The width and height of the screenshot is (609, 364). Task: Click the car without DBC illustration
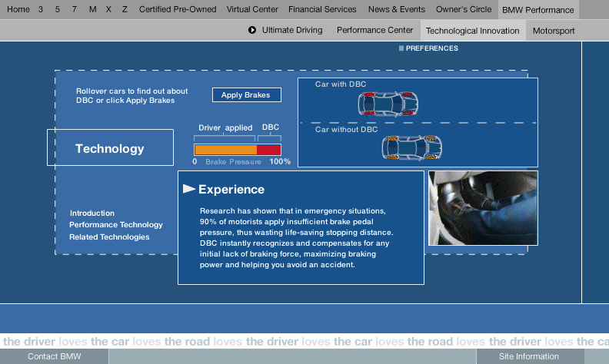click(x=411, y=147)
